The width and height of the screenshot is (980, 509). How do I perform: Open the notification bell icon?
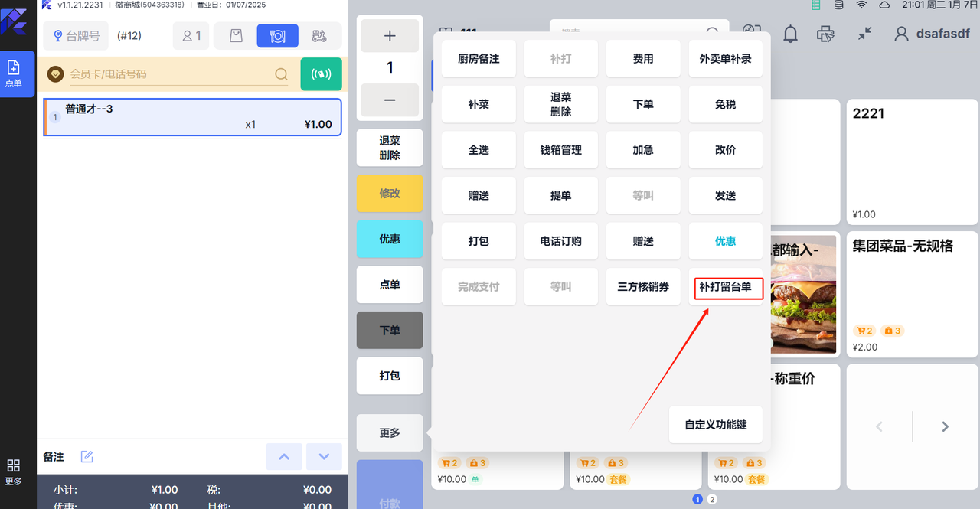(789, 34)
